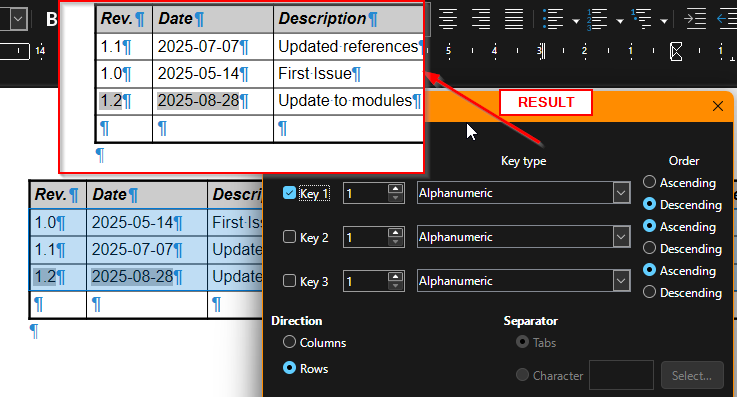Toggle ordered numbered list
This screenshot has height=397, width=737.
click(x=596, y=19)
